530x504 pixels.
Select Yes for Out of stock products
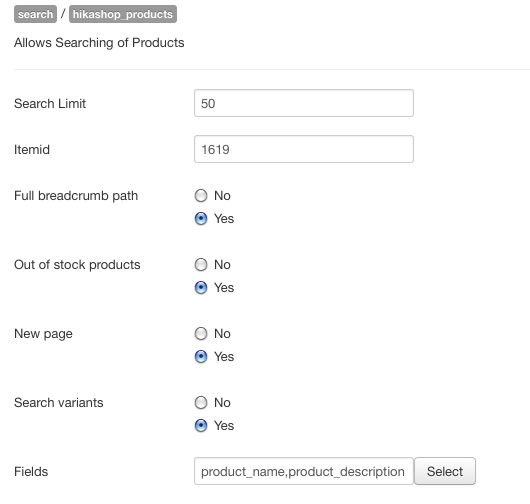(x=201, y=287)
